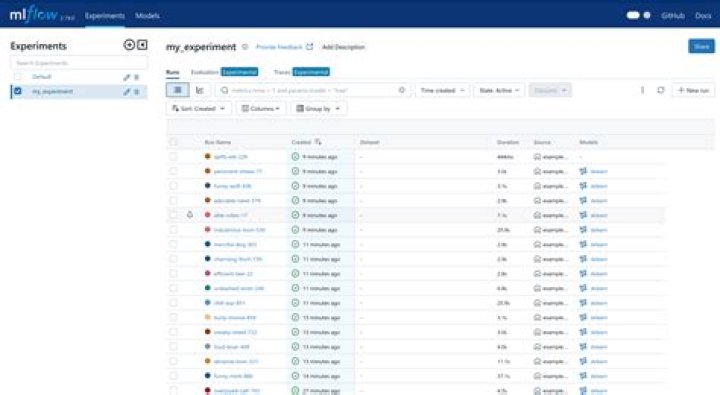Open the State: Active dropdown
Viewport: 720px width, 395px height.
499,90
